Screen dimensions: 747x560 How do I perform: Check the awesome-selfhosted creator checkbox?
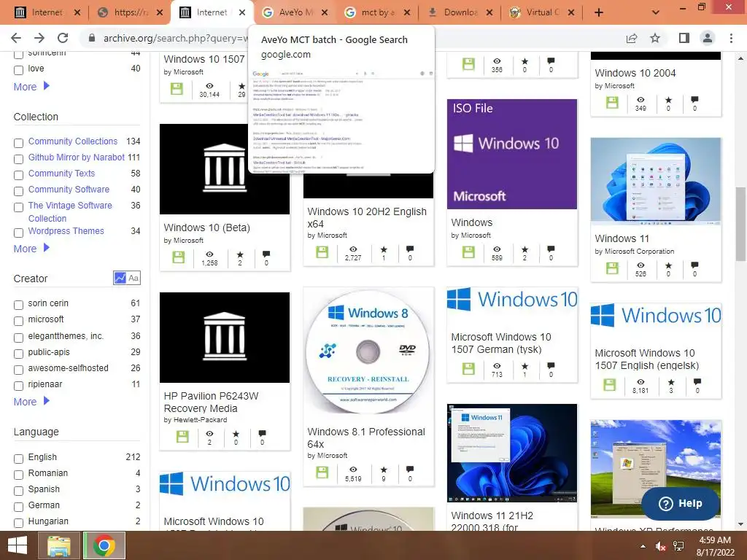pyautogui.click(x=18, y=370)
